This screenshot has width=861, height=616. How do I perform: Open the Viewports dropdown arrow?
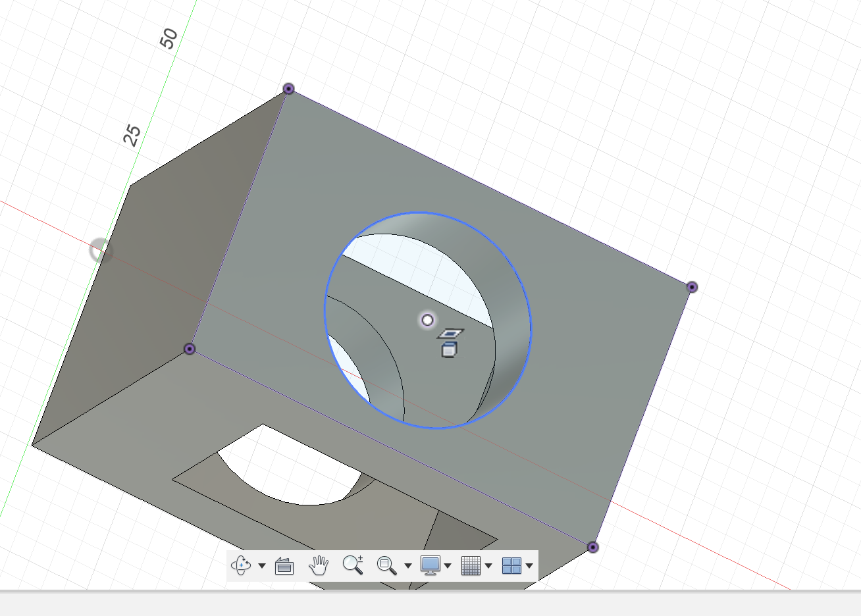tap(531, 565)
